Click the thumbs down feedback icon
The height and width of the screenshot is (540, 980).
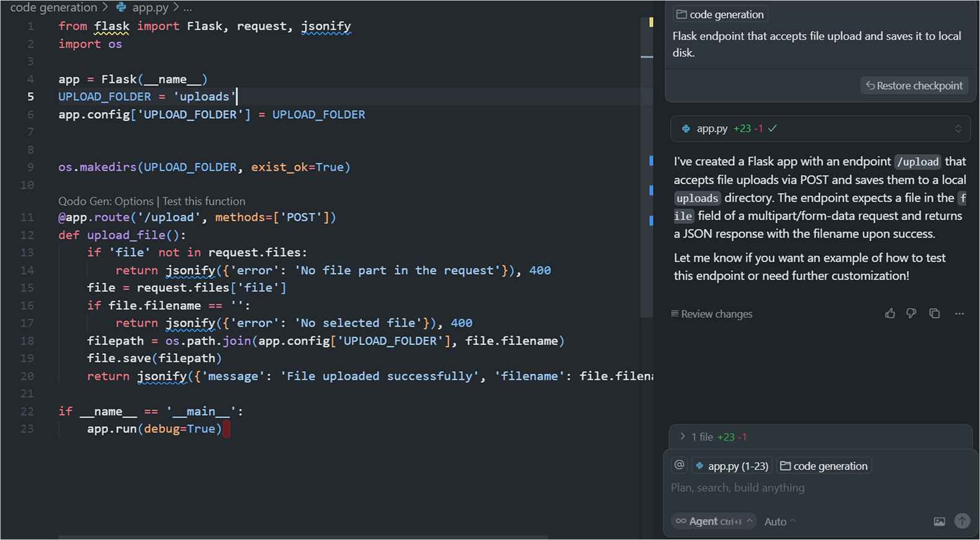pos(911,314)
